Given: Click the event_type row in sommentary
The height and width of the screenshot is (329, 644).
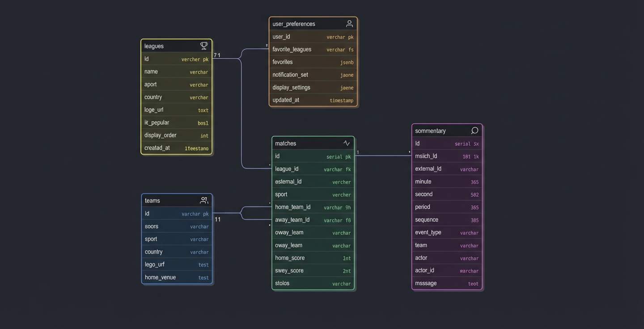Looking at the screenshot, I should [x=446, y=232].
